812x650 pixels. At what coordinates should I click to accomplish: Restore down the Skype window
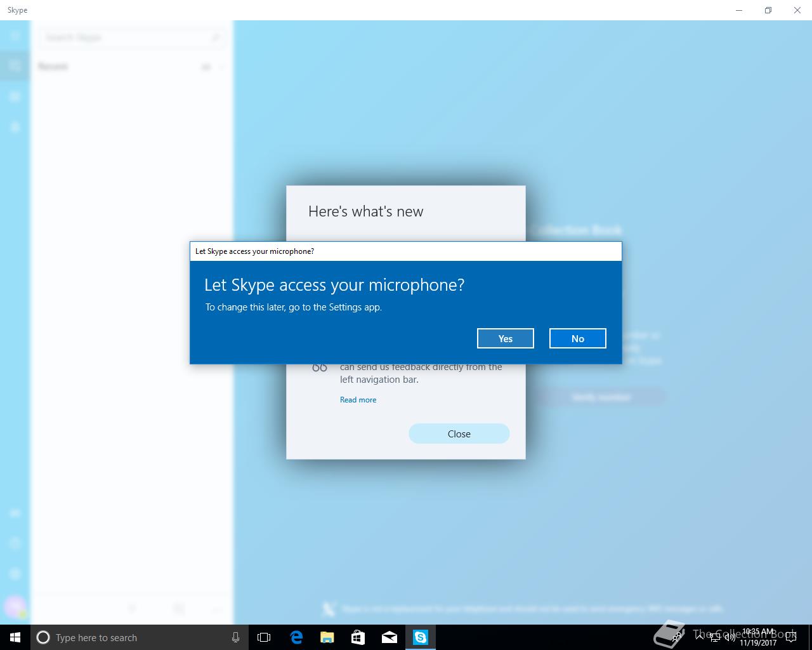coord(768,10)
